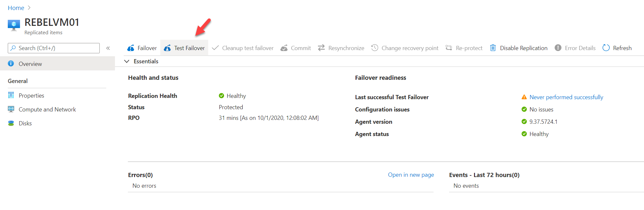Click the Error Details exclamation icon
The width and height of the screenshot is (644, 210).
click(558, 48)
